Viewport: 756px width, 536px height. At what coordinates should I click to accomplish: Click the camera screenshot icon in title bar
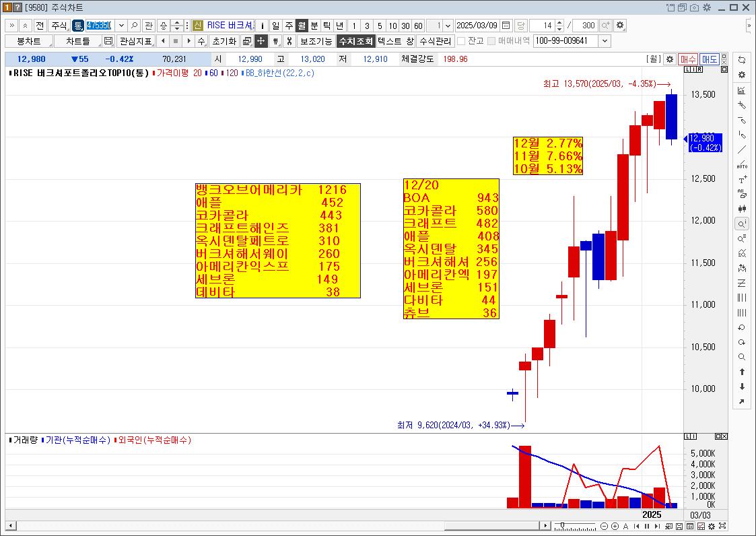click(x=694, y=7)
